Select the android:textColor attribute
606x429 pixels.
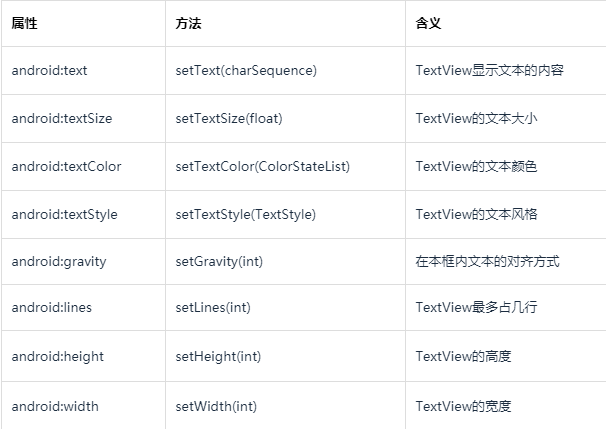point(66,167)
